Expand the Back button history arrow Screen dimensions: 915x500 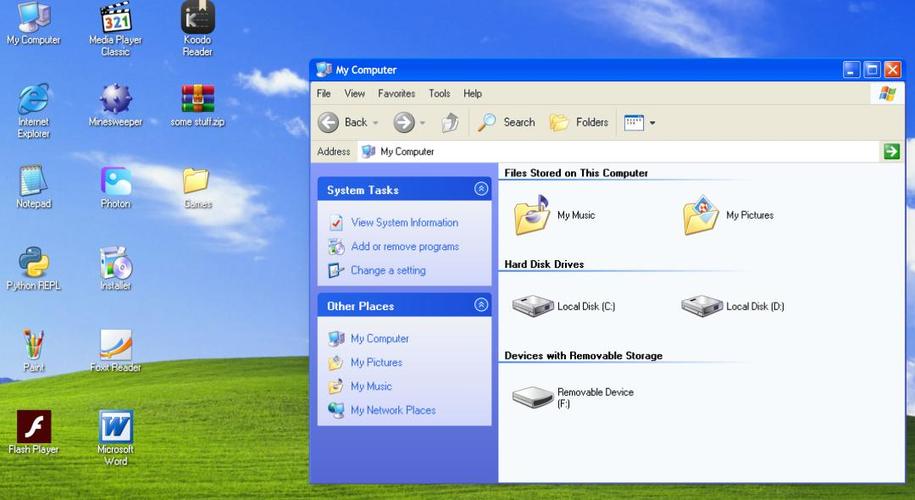375,123
